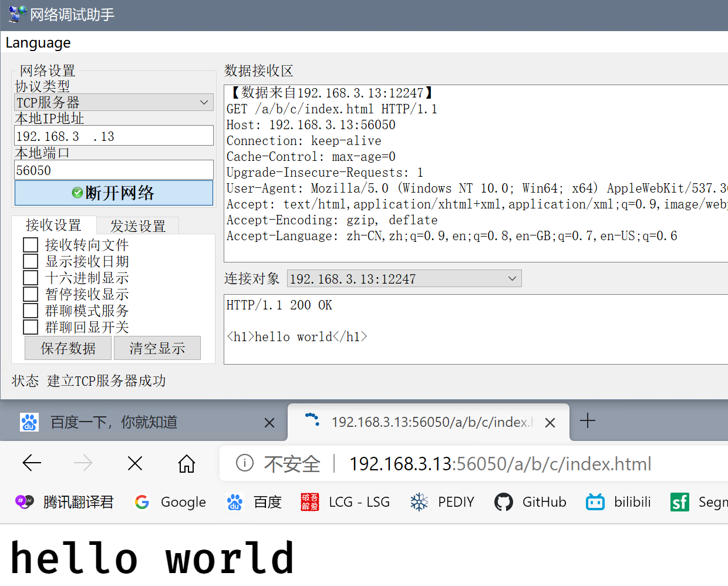Open the 百度 bookmark
728x586 pixels.
pos(254,502)
